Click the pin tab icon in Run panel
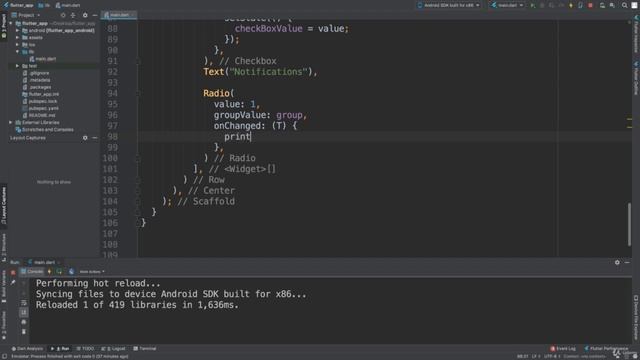Screen dimensions: 640x360 click(13, 282)
